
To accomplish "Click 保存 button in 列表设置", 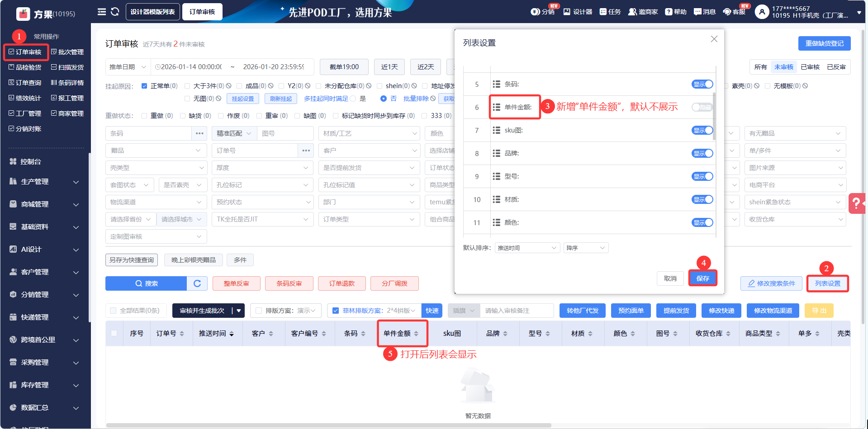I will point(703,278).
